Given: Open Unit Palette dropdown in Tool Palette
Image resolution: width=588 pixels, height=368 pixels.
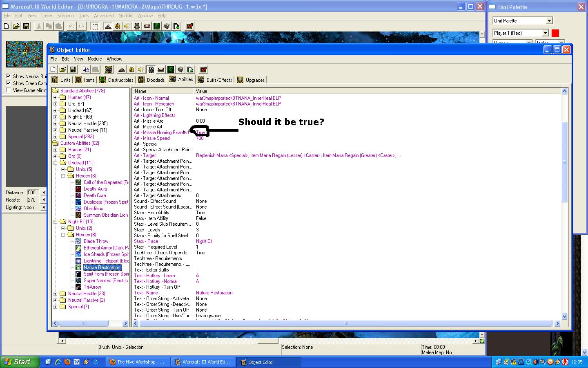Looking at the screenshot, I should click(x=549, y=21).
